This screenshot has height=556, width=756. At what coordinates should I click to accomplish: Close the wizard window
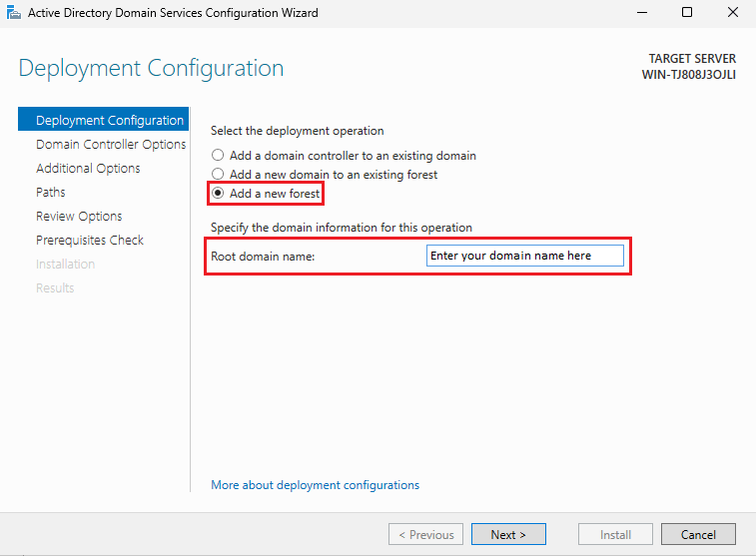[x=733, y=13]
